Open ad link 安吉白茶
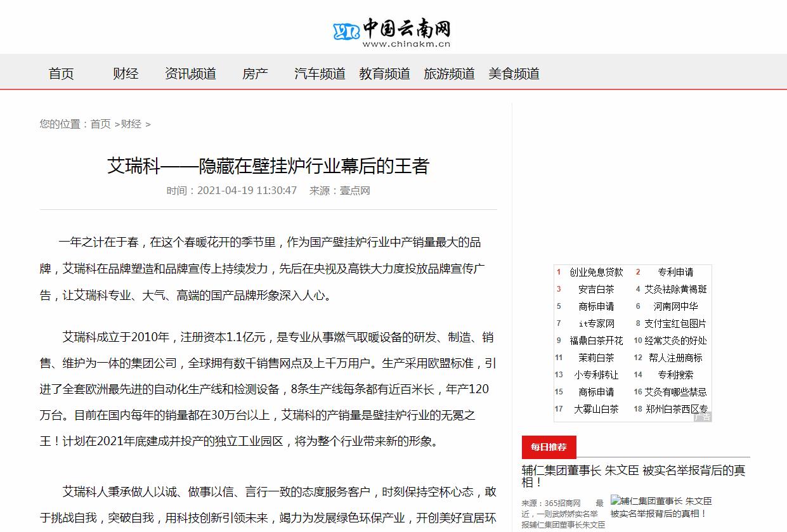 pos(596,289)
